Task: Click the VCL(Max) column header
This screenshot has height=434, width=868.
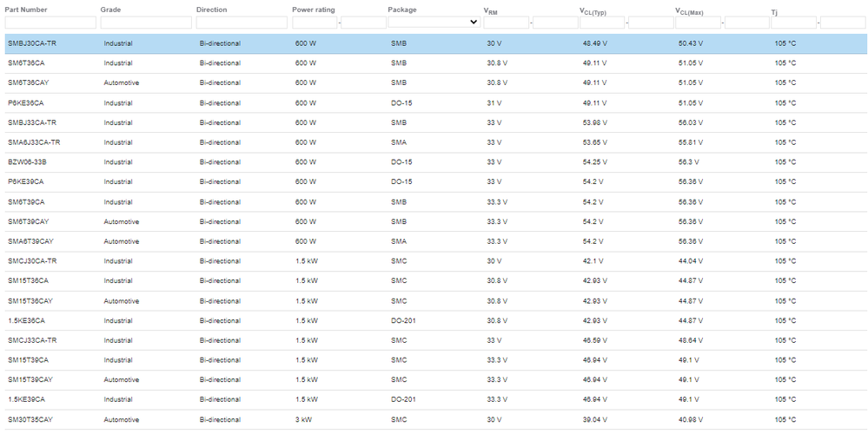Action: coord(689,11)
